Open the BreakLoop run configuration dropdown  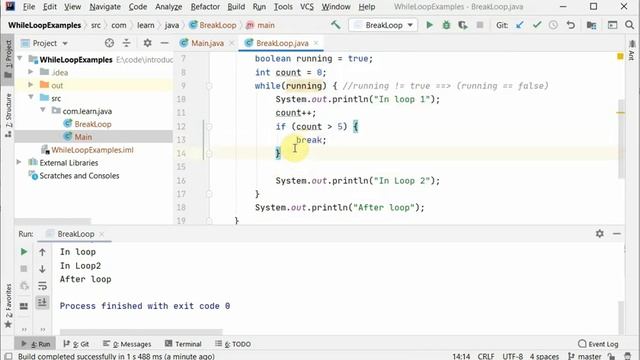(x=383, y=25)
